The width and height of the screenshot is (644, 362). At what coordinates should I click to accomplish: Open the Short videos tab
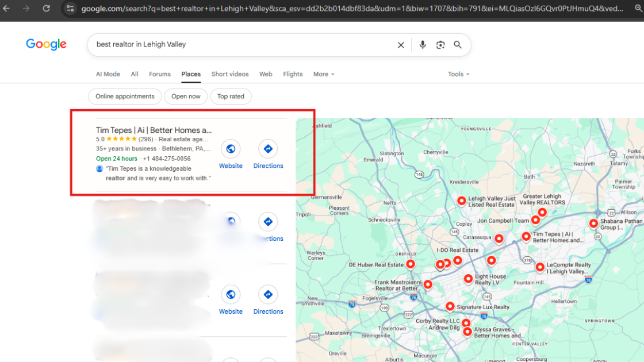click(x=230, y=74)
